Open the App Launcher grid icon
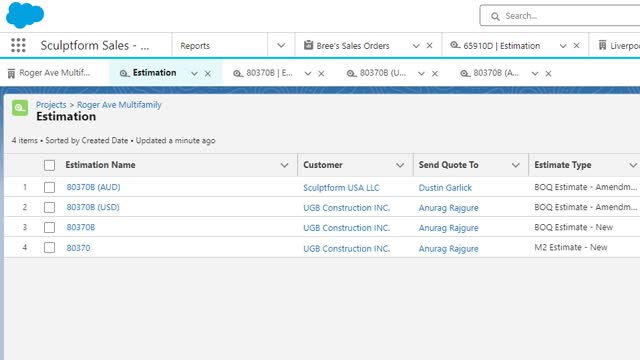The width and height of the screenshot is (640, 360). (x=18, y=45)
